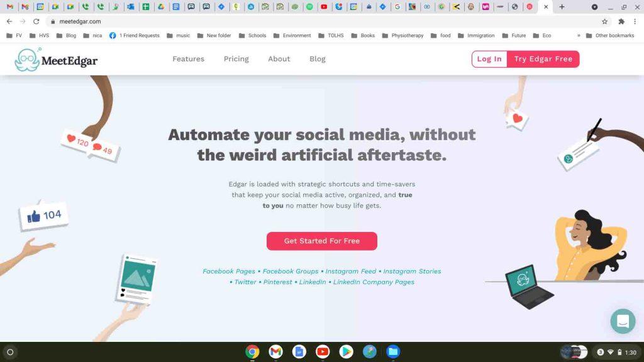Open the Files app in the shelf

pos(392,351)
